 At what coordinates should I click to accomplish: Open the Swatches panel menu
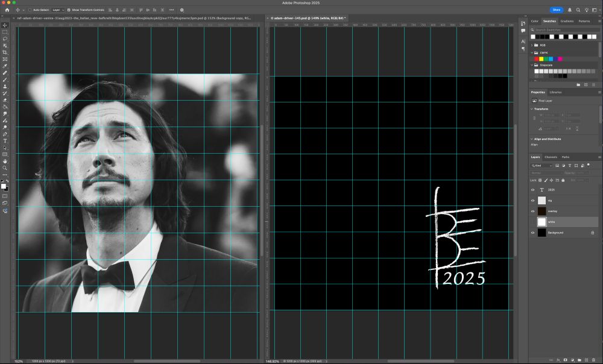coord(599,21)
